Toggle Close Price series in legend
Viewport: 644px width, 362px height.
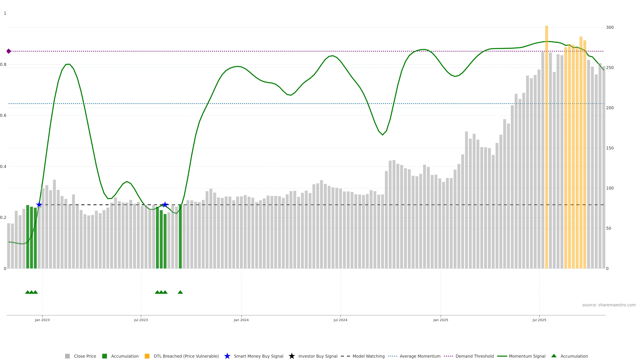click(85, 356)
